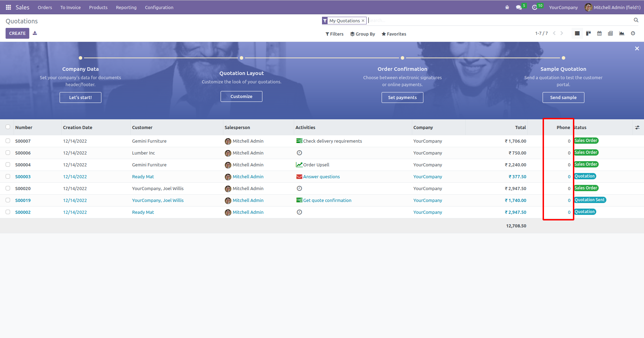The image size is (644, 338).
Task: Open the Group By dropdown
Action: pyautogui.click(x=363, y=34)
